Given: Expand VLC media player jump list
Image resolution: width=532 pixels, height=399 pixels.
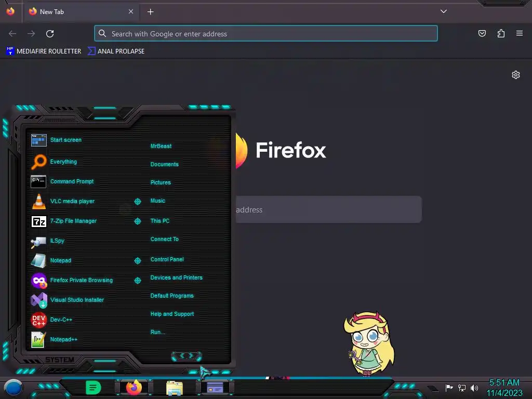Looking at the screenshot, I should pos(137,202).
